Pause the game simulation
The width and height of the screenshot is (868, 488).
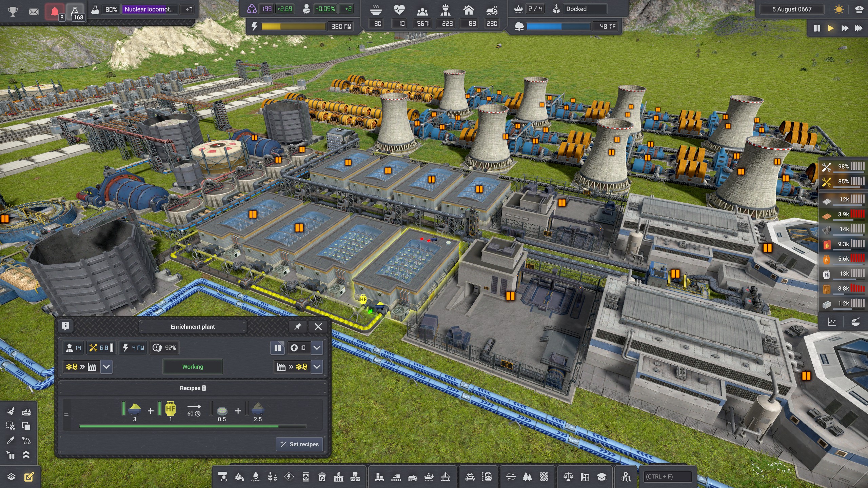coord(817,28)
